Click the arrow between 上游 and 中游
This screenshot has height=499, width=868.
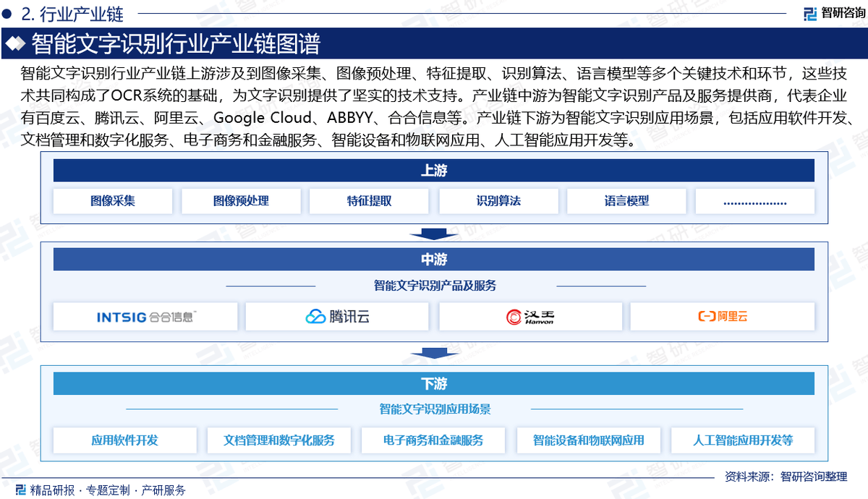click(x=434, y=234)
